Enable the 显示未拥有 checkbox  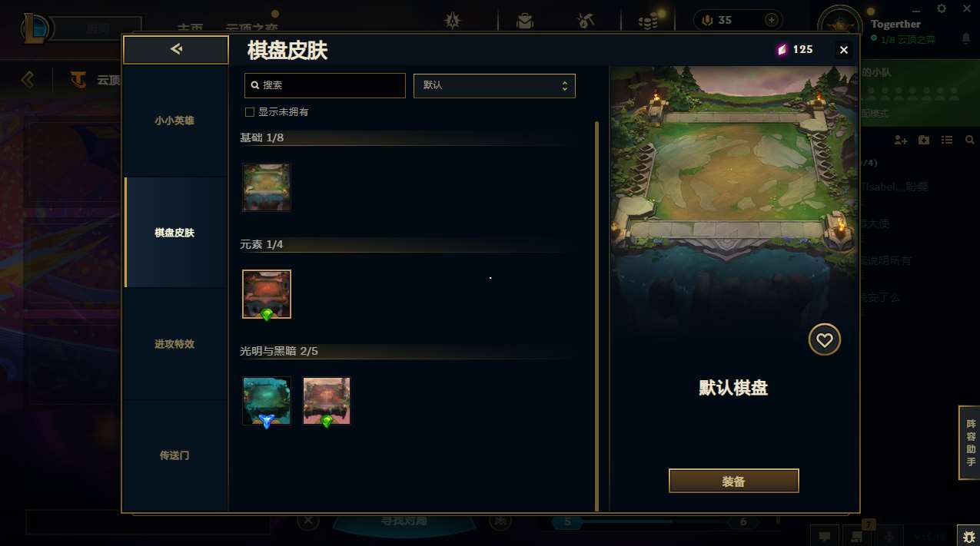point(249,112)
